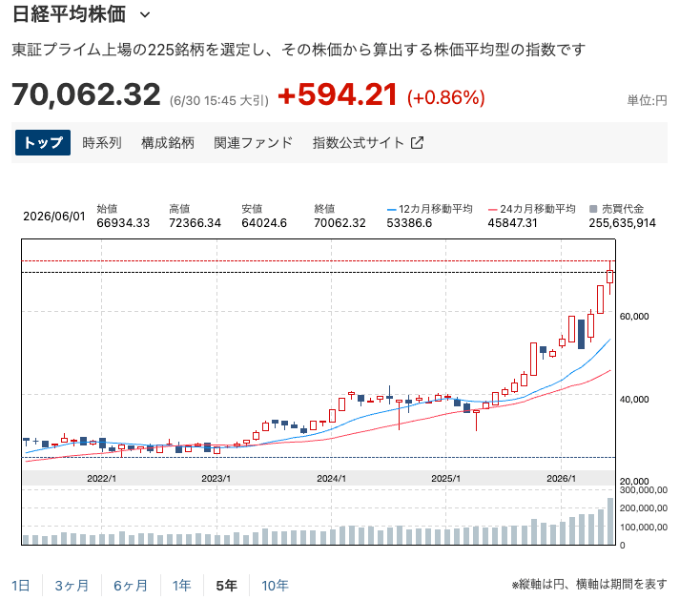Select the トップ tab
The image size is (700, 600).
(43, 143)
